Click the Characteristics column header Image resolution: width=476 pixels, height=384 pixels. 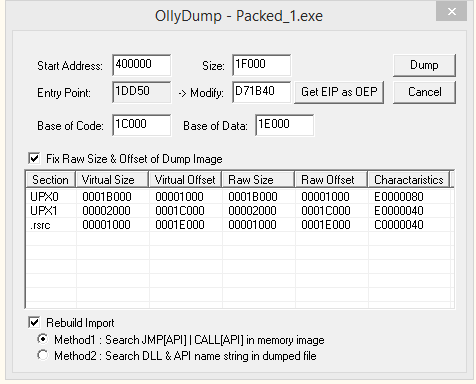tap(409, 180)
